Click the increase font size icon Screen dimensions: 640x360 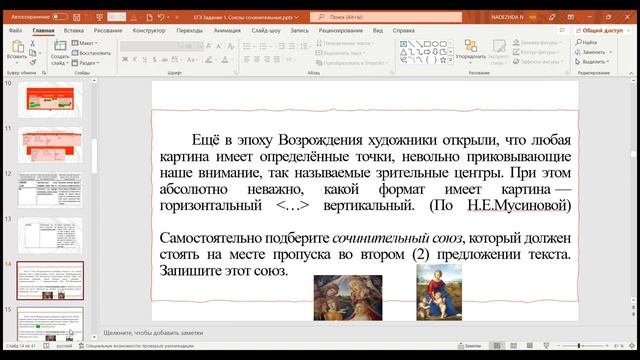click(209, 46)
